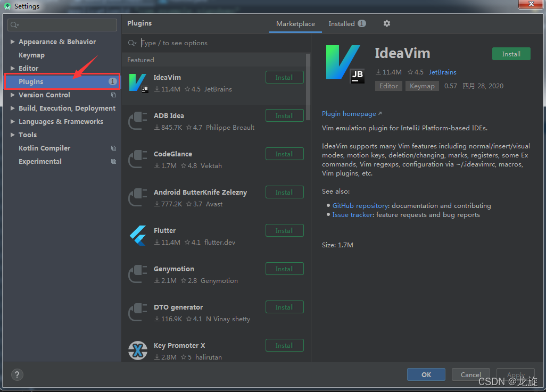Expand the Version Control node
546x392 pixels.
coord(13,95)
